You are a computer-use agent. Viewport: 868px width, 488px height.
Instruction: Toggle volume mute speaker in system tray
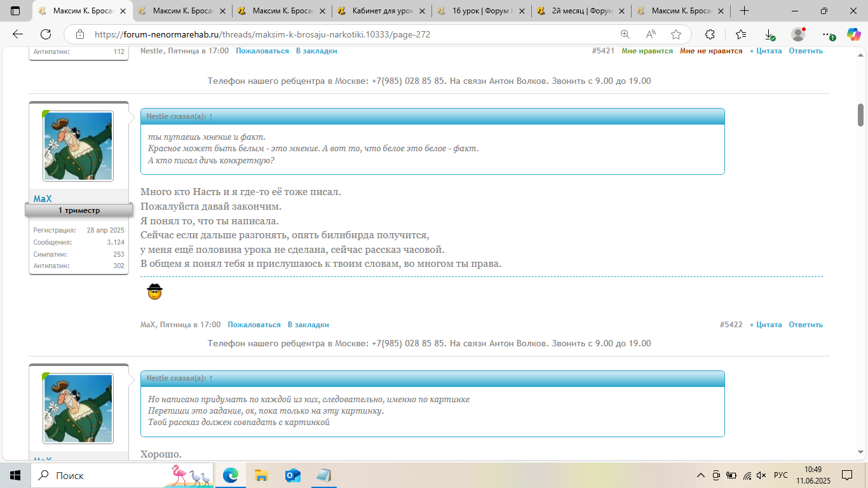(761, 475)
